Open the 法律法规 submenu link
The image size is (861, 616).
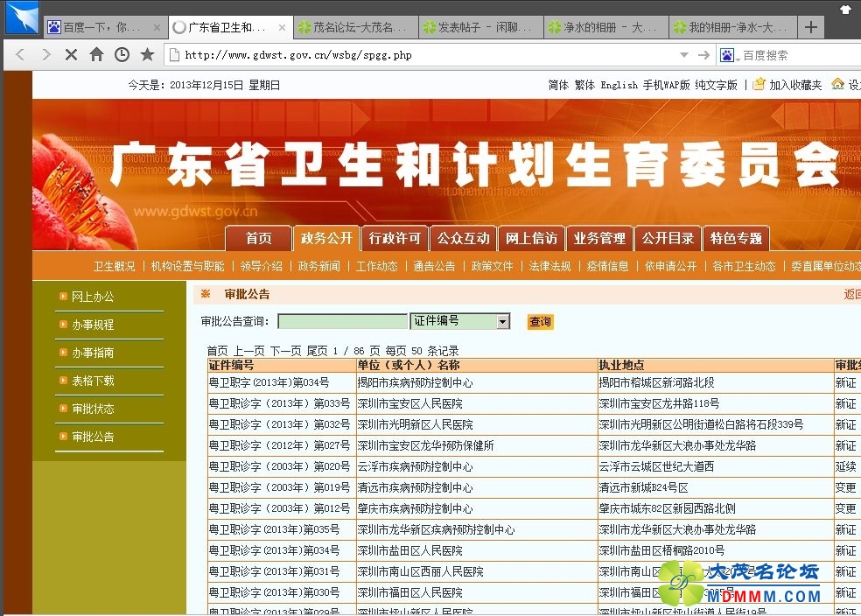click(x=550, y=266)
